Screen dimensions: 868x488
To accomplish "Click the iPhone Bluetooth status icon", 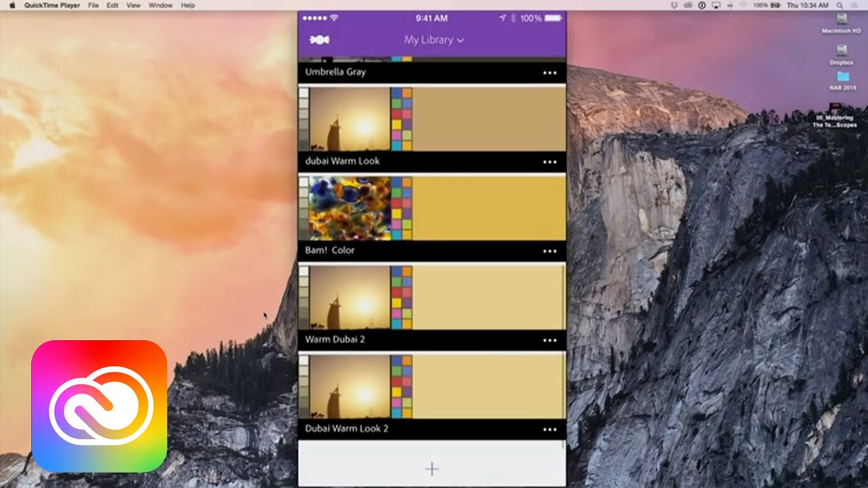I will (x=513, y=18).
